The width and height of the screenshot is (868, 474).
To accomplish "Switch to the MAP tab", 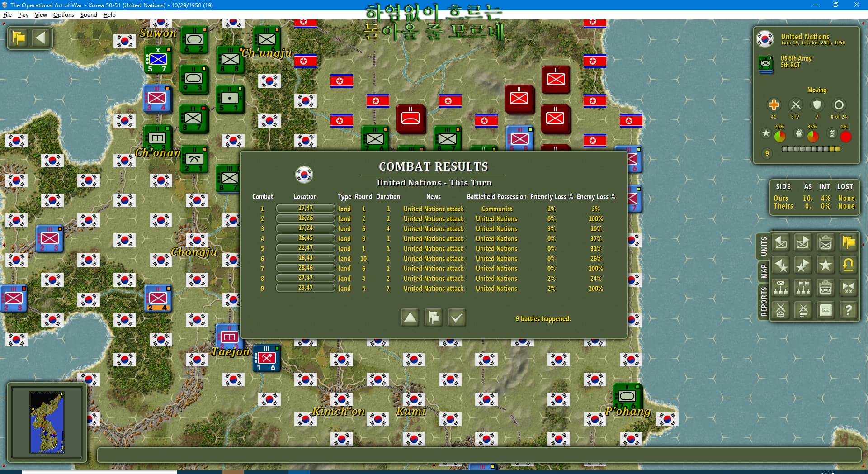I will click(764, 271).
